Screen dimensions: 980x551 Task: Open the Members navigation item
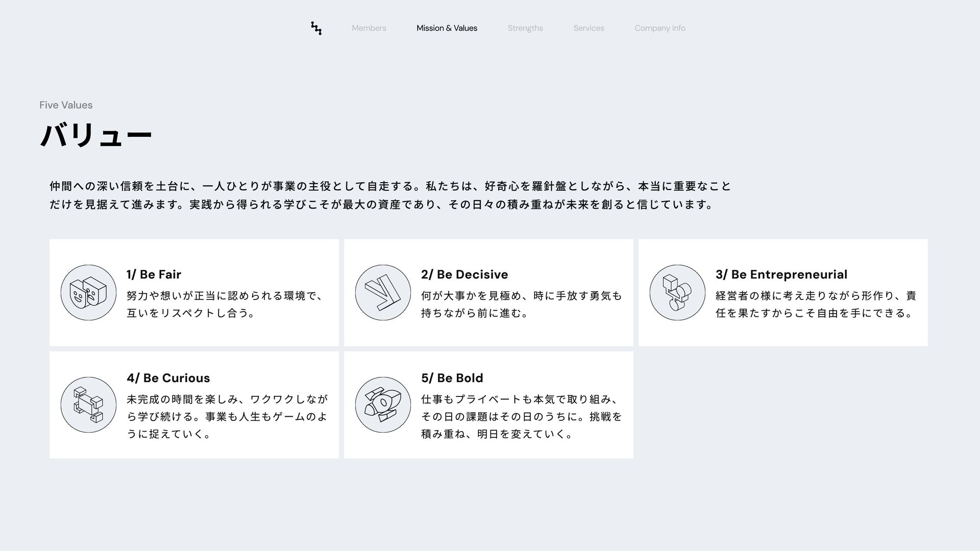[369, 28]
